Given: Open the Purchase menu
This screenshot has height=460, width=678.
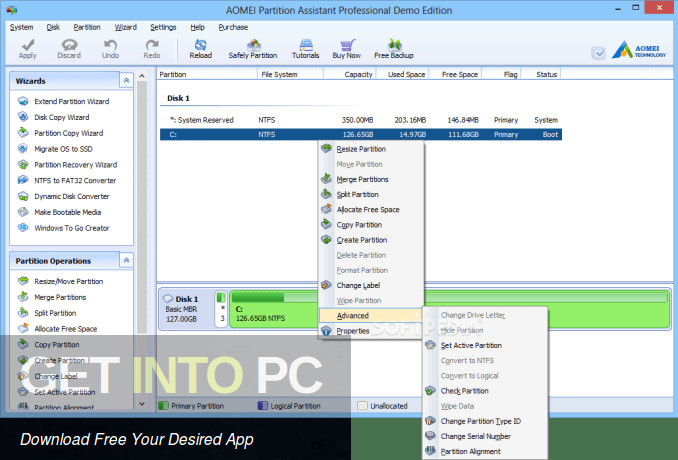Looking at the screenshot, I should click(x=233, y=27).
